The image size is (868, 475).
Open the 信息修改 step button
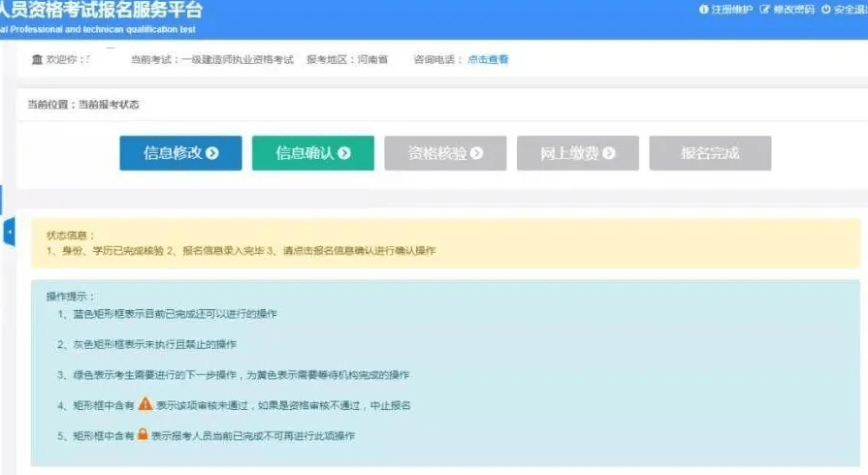coord(180,153)
